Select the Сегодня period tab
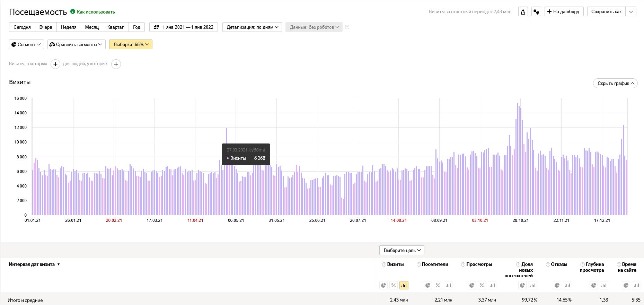 pos(22,27)
